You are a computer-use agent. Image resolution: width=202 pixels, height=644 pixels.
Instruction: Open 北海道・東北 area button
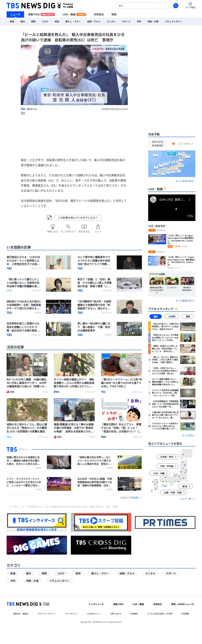168,456
